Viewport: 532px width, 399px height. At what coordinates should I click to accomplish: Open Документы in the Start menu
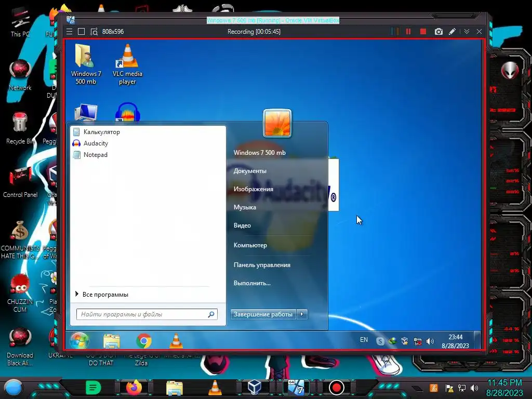coord(250,171)
